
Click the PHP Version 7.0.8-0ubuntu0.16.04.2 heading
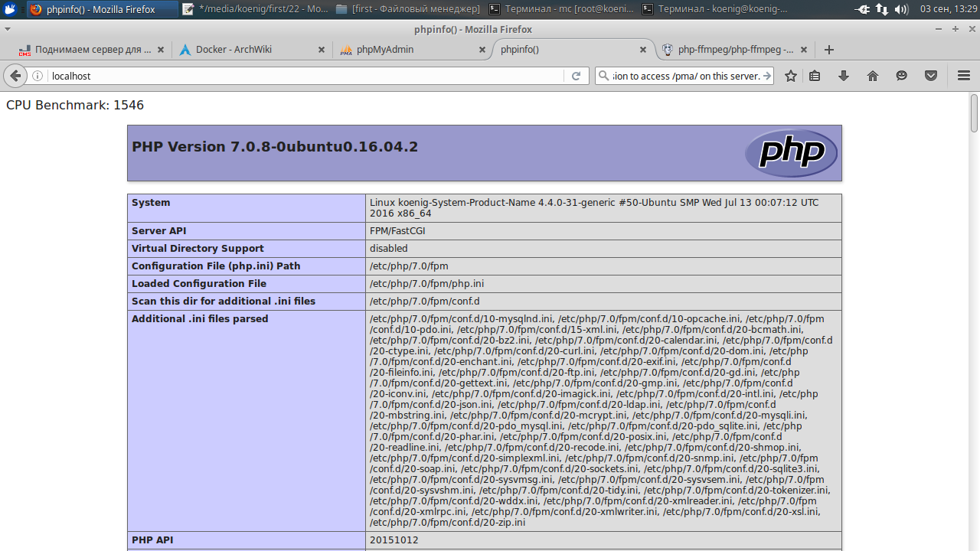(x=275, y=147)
